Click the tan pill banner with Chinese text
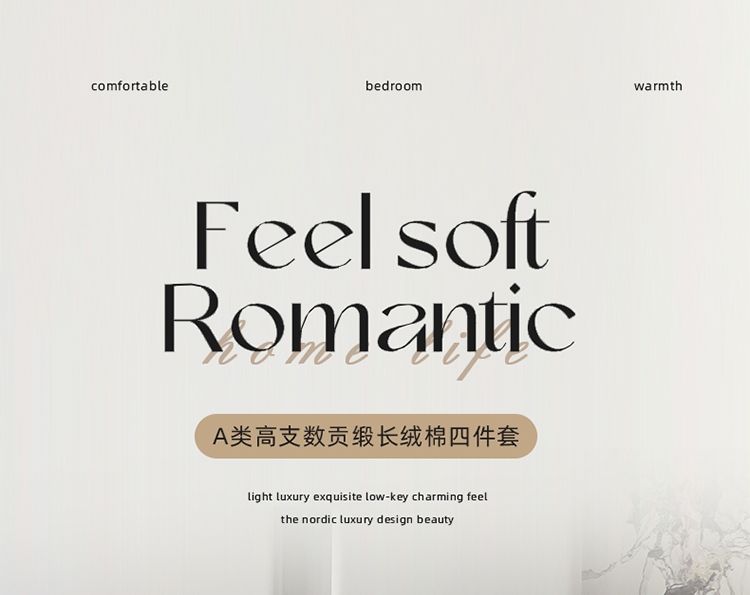 click(x=366, y=436)
